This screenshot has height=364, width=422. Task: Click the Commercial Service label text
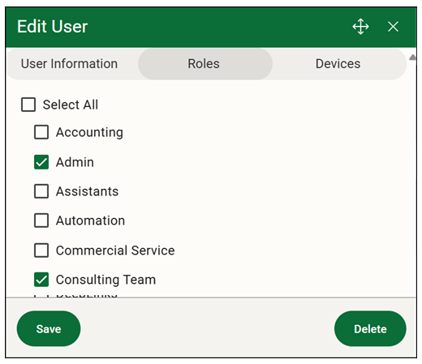[x=115, y=250]
